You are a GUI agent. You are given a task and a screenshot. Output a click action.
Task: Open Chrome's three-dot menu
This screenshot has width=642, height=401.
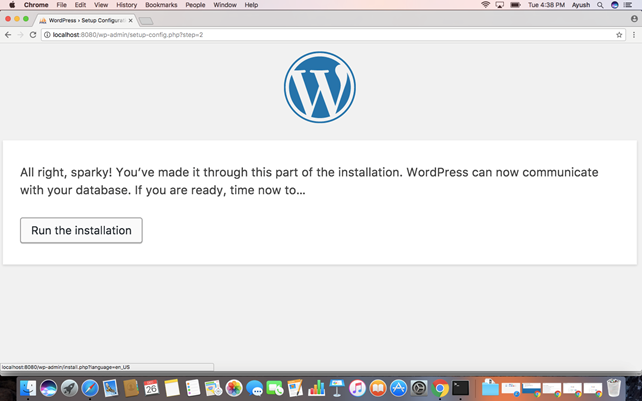tap(634, 35)
